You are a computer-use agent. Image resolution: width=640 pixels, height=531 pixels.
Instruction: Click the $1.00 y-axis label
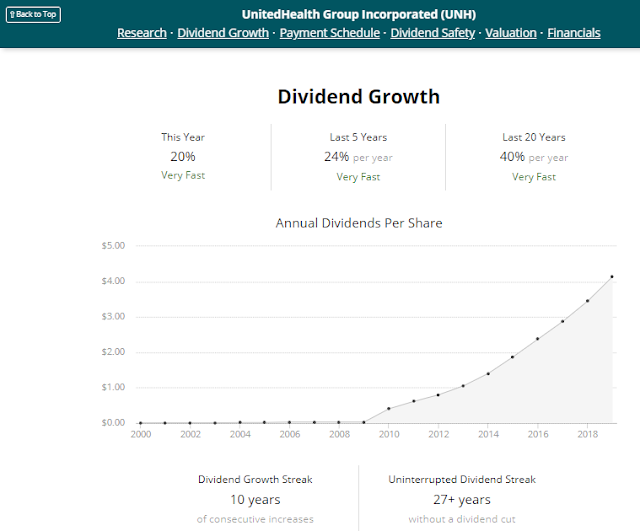[113, 387]
